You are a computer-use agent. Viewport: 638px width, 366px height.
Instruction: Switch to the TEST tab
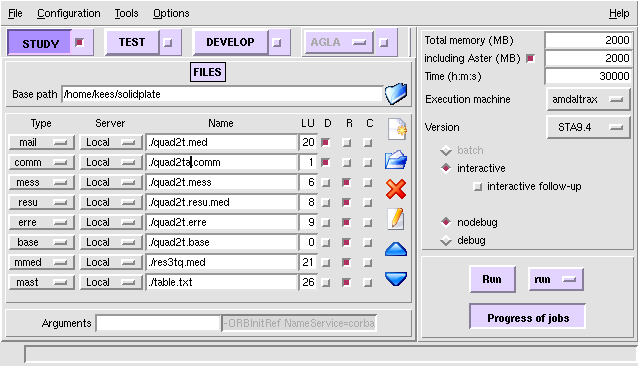pos(132,42)
